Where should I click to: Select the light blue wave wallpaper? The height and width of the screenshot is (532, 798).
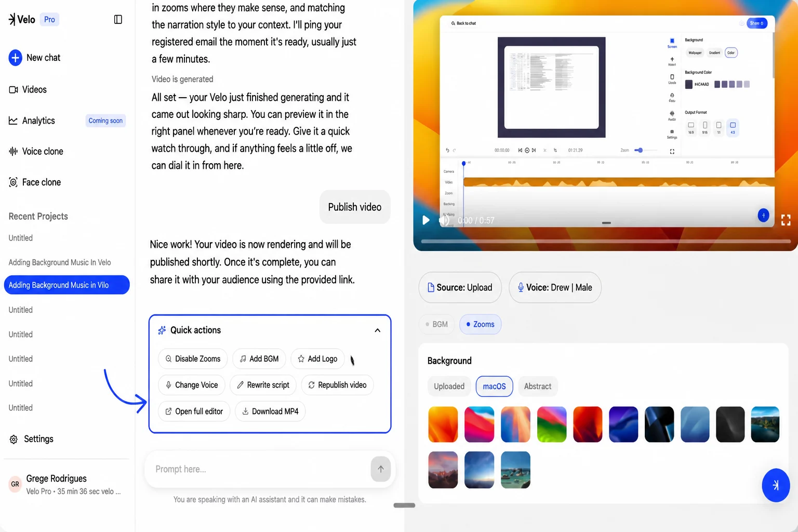695,424
